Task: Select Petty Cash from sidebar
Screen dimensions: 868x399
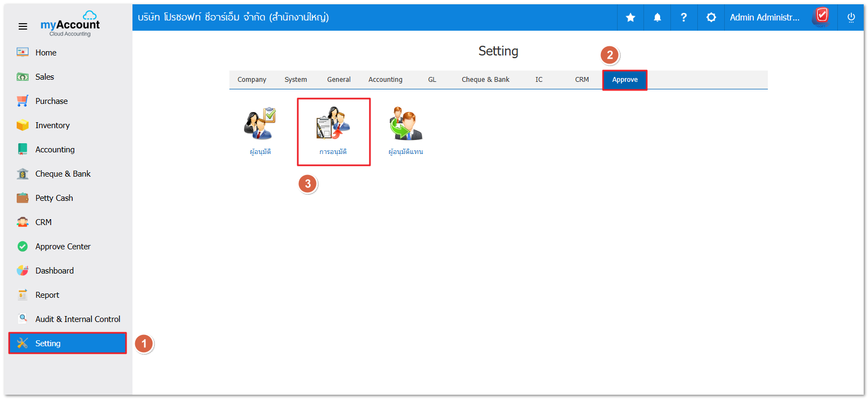Action: [x=54, y=198]
